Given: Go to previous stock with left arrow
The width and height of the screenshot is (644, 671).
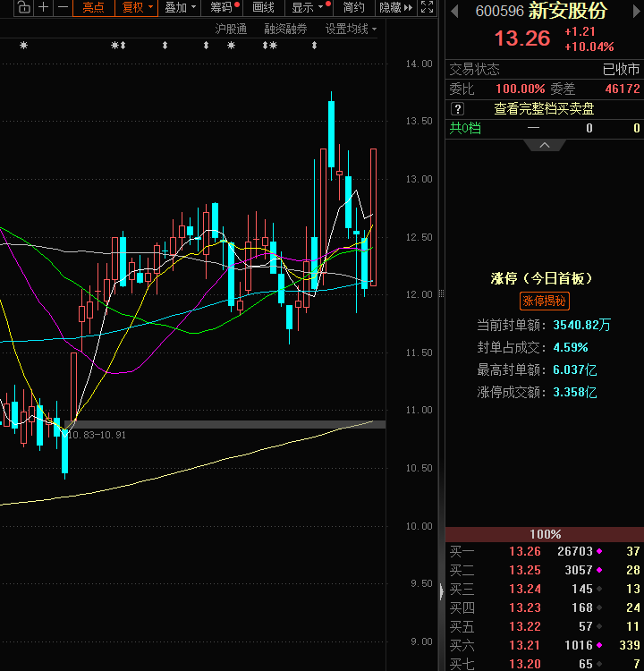Looking at the screenshot, I should [x=455, y=11].
